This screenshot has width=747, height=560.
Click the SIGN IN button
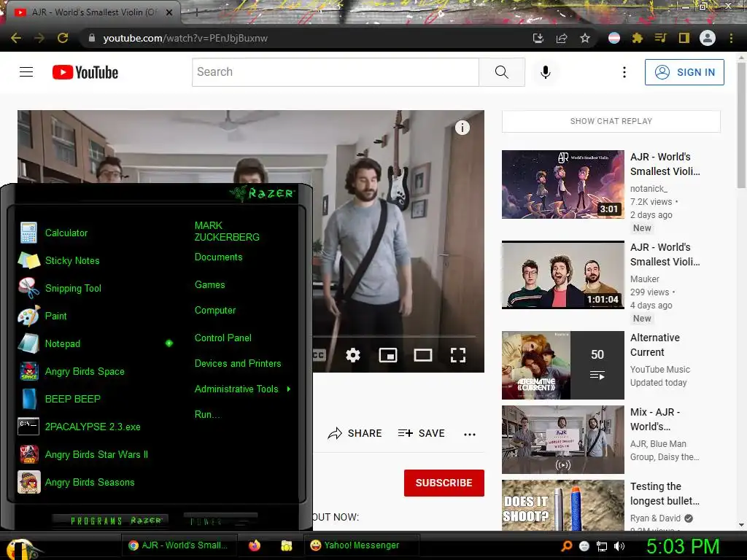pyautogui.click(x=684, y=72)
